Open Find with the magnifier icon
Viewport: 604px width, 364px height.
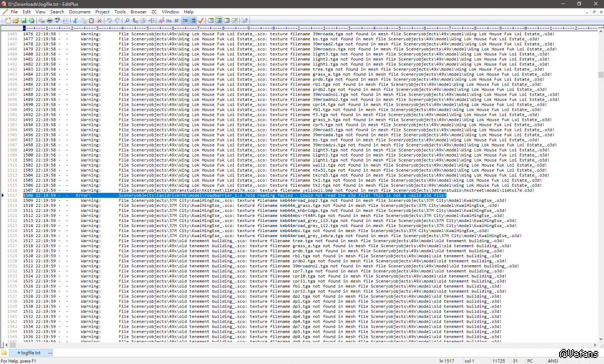click(x=127, y=20)
